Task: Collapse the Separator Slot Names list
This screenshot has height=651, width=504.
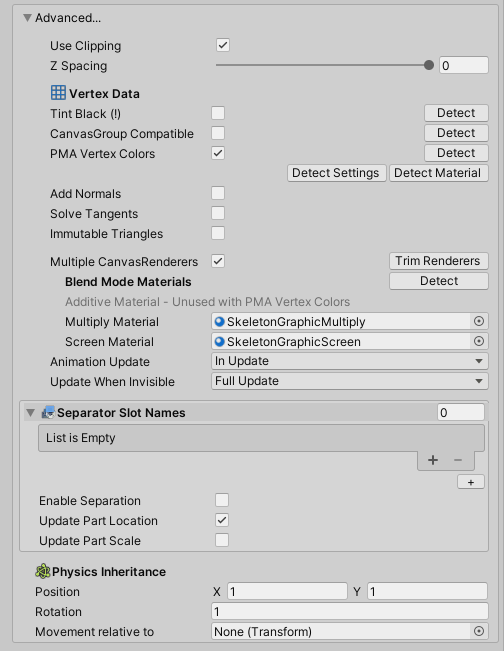Action: point(30,413)
